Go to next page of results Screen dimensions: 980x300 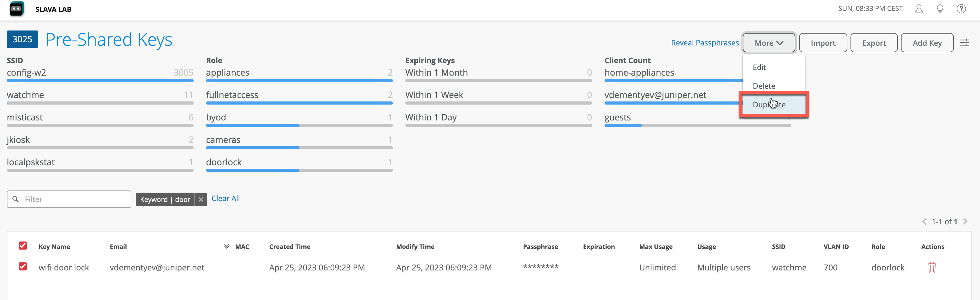click(965, 221)
